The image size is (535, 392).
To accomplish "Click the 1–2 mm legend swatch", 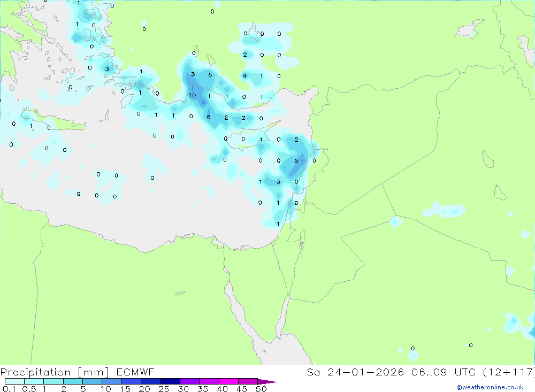I will click(53, 381).
